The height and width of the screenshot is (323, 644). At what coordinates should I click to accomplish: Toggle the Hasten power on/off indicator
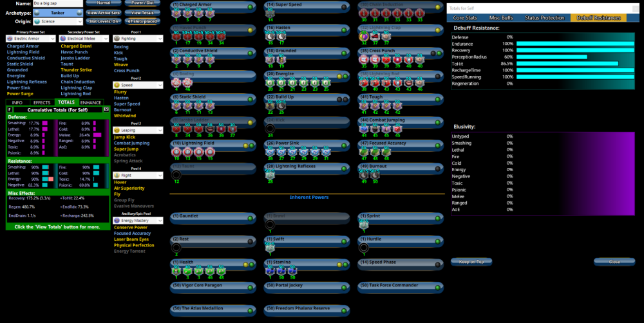point(345,28)
